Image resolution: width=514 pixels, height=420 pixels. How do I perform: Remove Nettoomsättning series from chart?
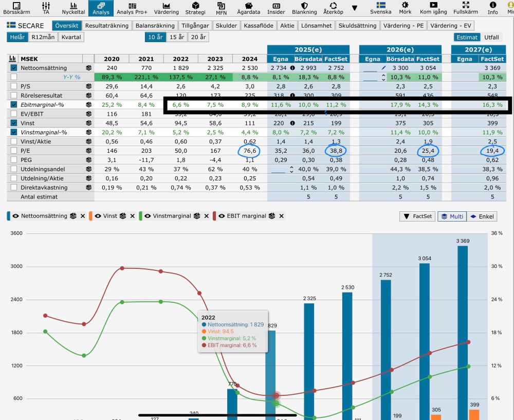[x=83, y=216]
